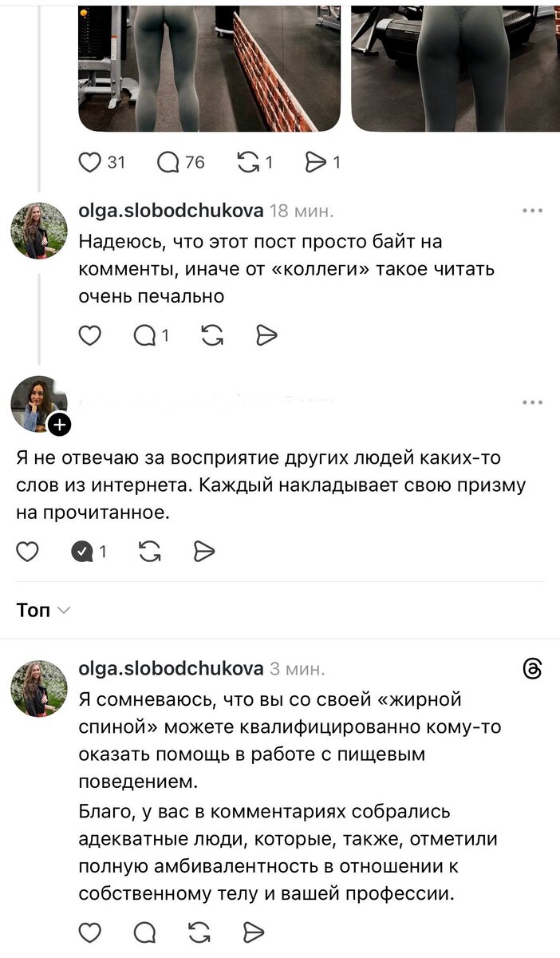Open three-dot menu on the hidden user's reply

(532, 402)
